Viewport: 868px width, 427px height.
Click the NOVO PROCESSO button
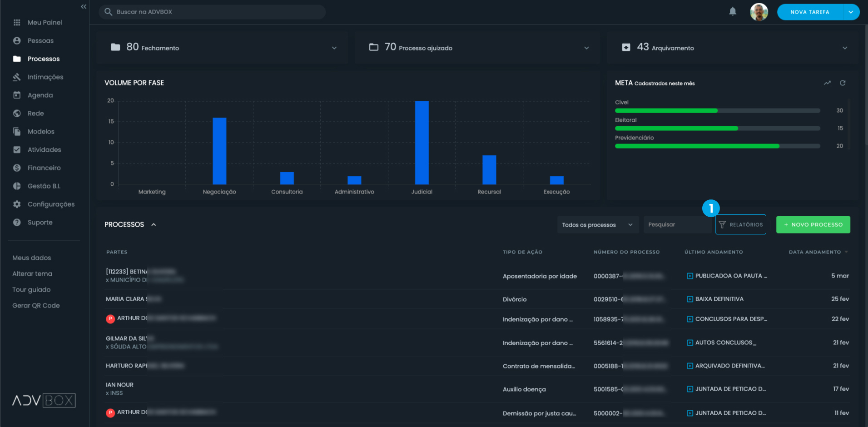pyautogui.click(x=813, y=224)
